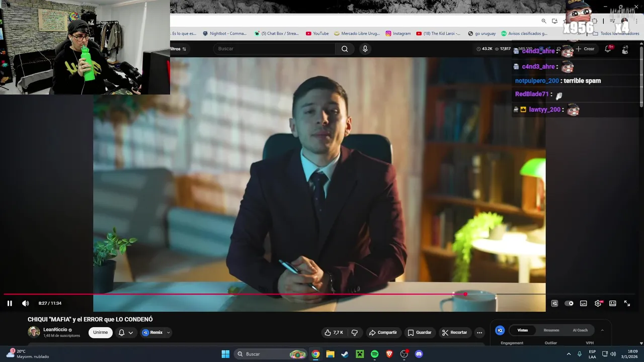Viewport: 644px width, 362px height.
Task: Click the YouTube Buscar search field
Action: click(274, 49)
